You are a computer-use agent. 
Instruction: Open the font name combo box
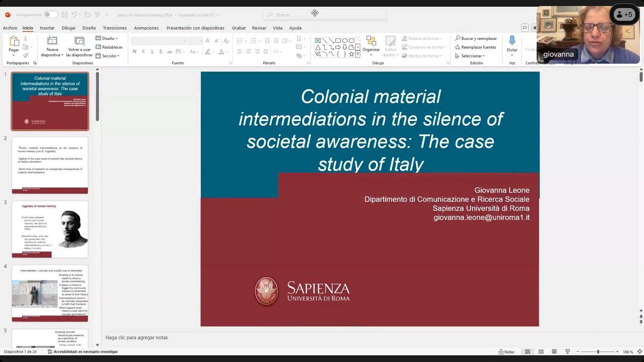[159, 41]
